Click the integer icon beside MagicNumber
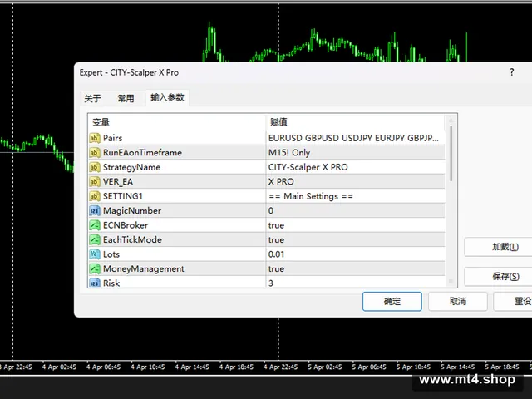This screenshot has height=399, width=532. point(95,210)
